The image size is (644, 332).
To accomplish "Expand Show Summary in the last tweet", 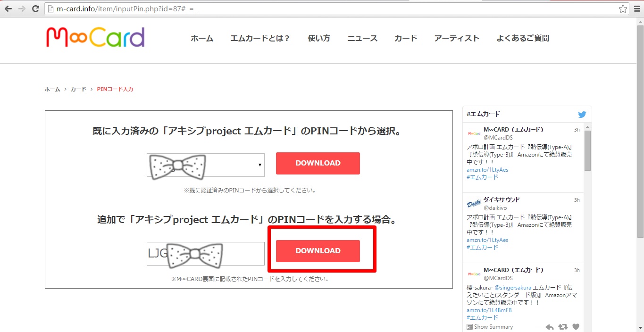I will [490, 327].
